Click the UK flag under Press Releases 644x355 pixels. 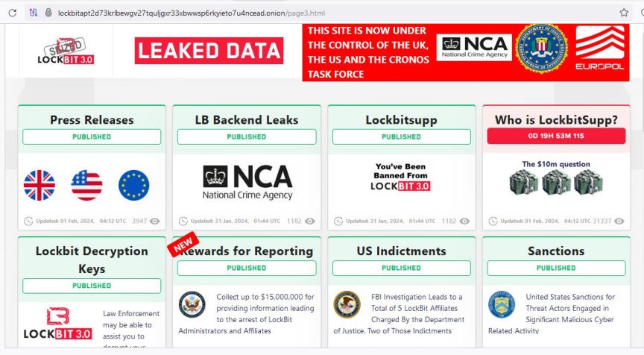tap(40, 185)
